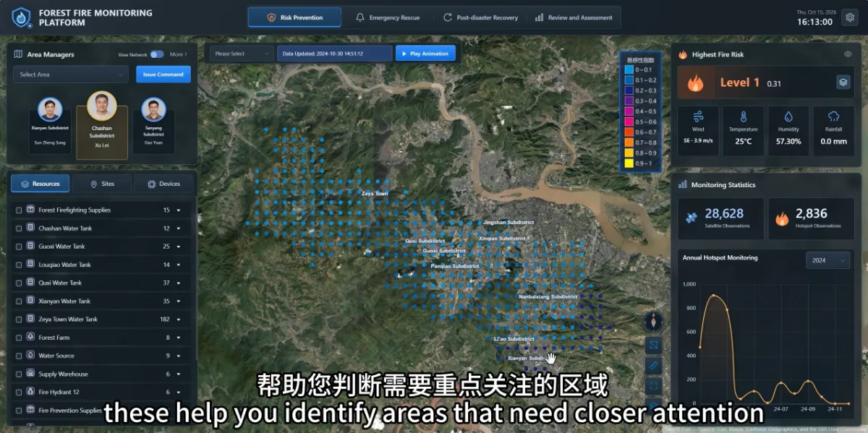Click the Play Animation button
Screen dimensions: 868x433
pyautogui.click(x=426, y=53)
